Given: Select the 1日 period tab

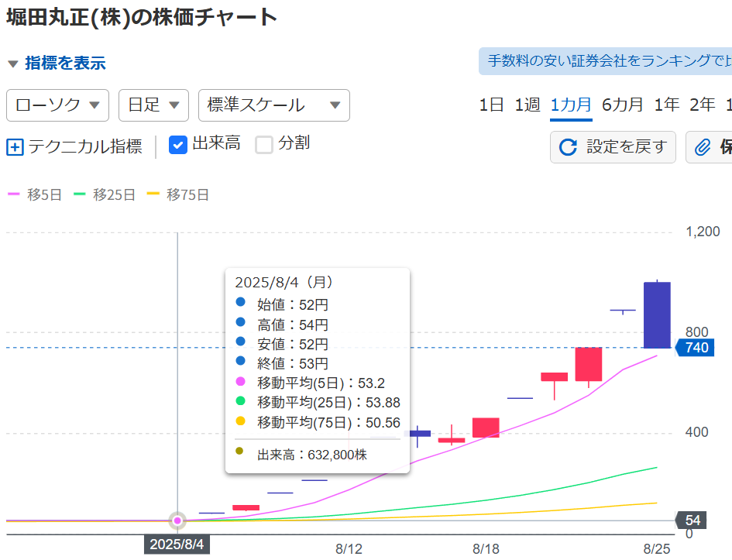Looking at the screenshot, I should coord(491,105).
